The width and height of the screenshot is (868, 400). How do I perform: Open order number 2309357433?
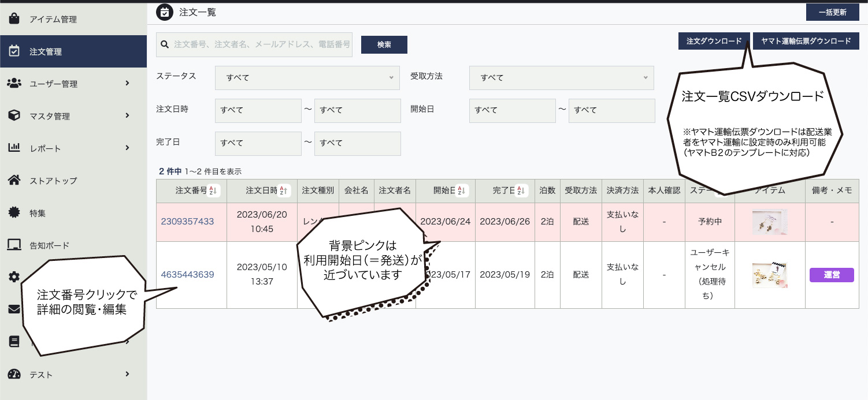pyautogui.click(x=187, y=222)
